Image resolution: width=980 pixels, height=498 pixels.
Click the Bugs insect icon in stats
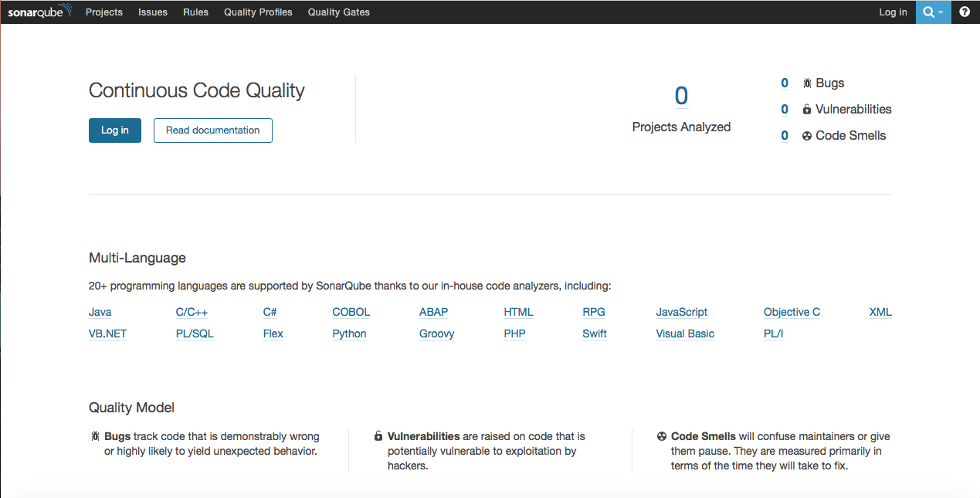click(x=807, y=83)
